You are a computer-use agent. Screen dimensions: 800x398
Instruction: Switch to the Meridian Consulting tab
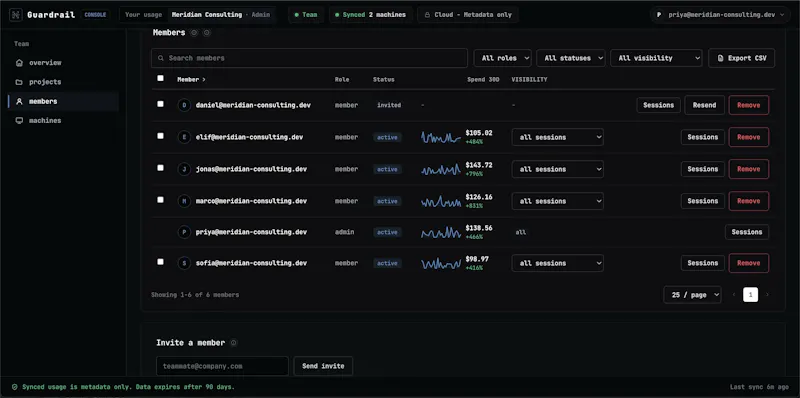pos(221,15)
